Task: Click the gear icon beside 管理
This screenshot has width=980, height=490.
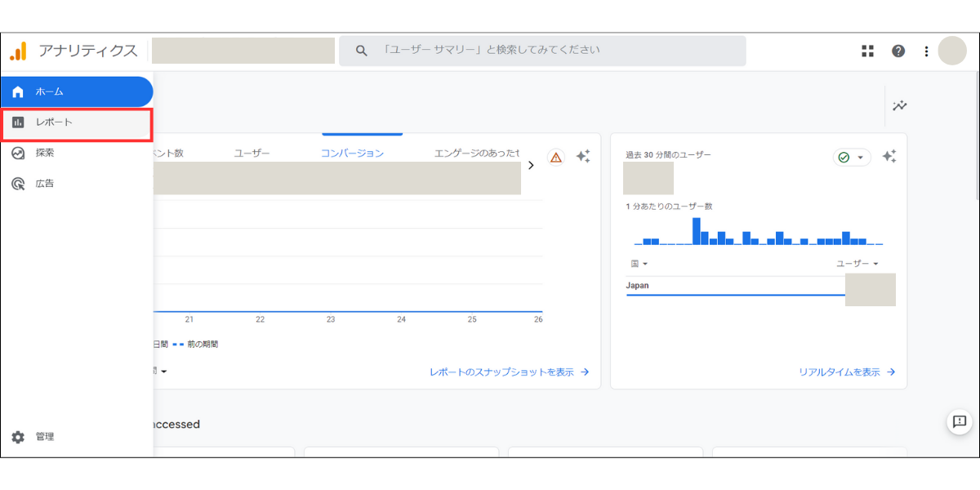Action: click(x=18, y=437)
